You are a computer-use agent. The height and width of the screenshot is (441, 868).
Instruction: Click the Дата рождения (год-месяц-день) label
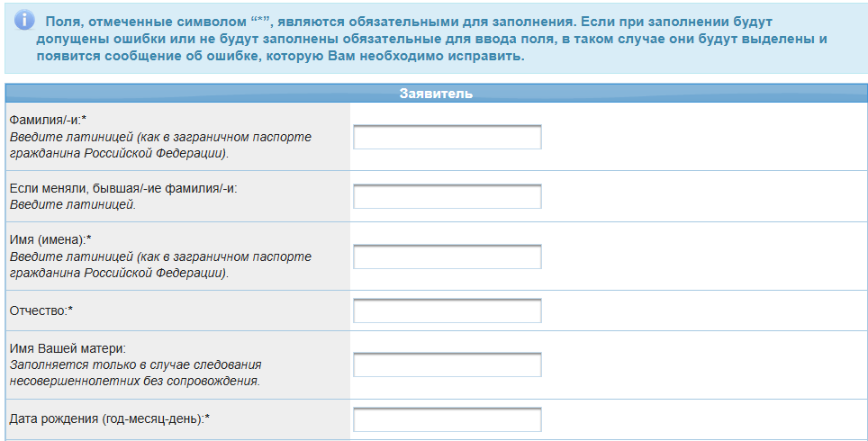(109, 419)
